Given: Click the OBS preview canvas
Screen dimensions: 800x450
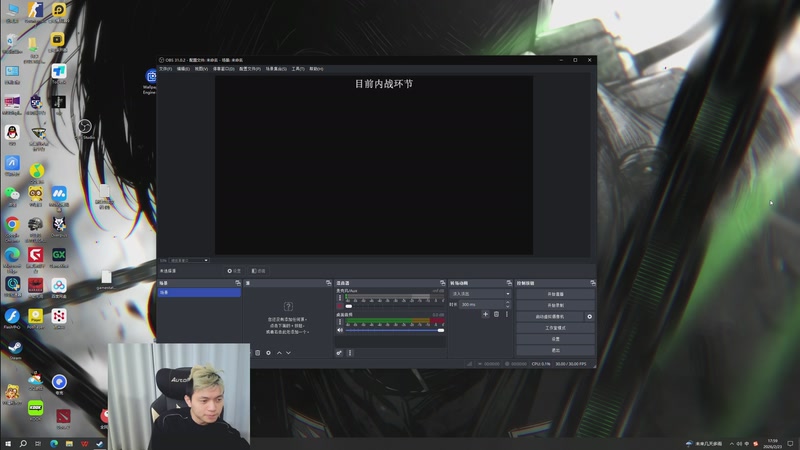Looking at the screenshot, I should pos(374,165).
